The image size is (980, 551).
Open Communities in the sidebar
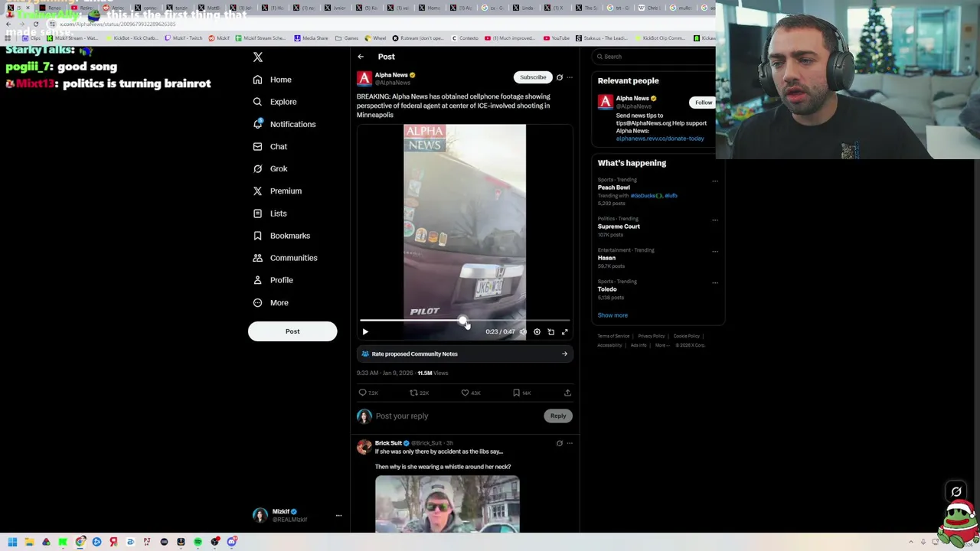pos(284,258)
